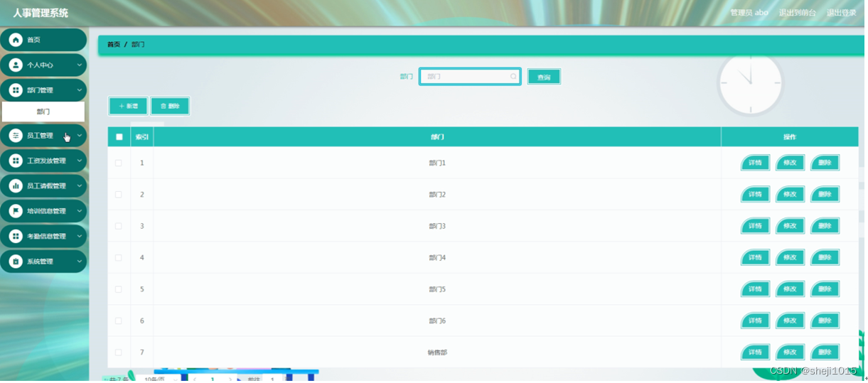Check the checkbox for row 部门5
This screenshot has height=383, width=868.
[119, 289]
